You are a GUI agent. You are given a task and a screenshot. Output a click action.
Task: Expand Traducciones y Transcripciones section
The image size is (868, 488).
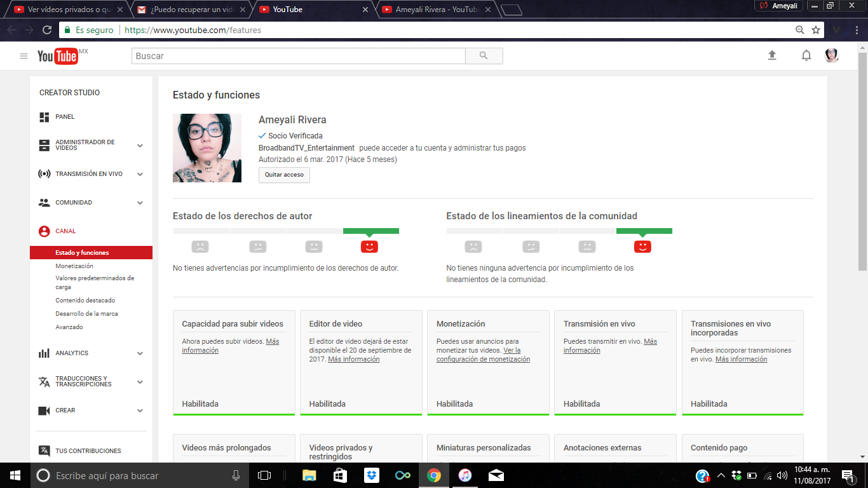140,382
